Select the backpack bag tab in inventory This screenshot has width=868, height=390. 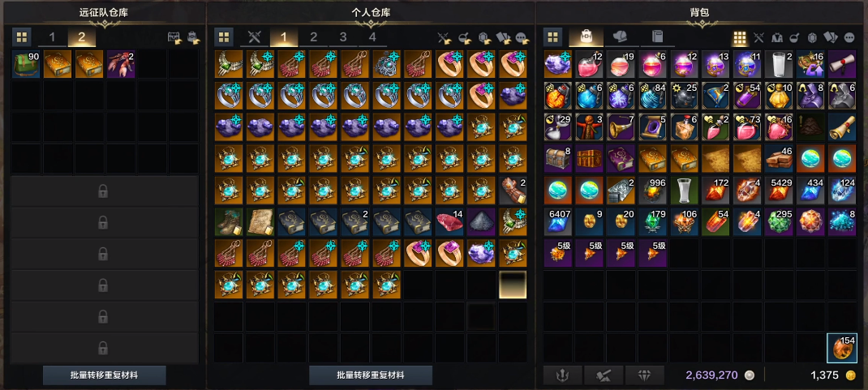[586, 37]
